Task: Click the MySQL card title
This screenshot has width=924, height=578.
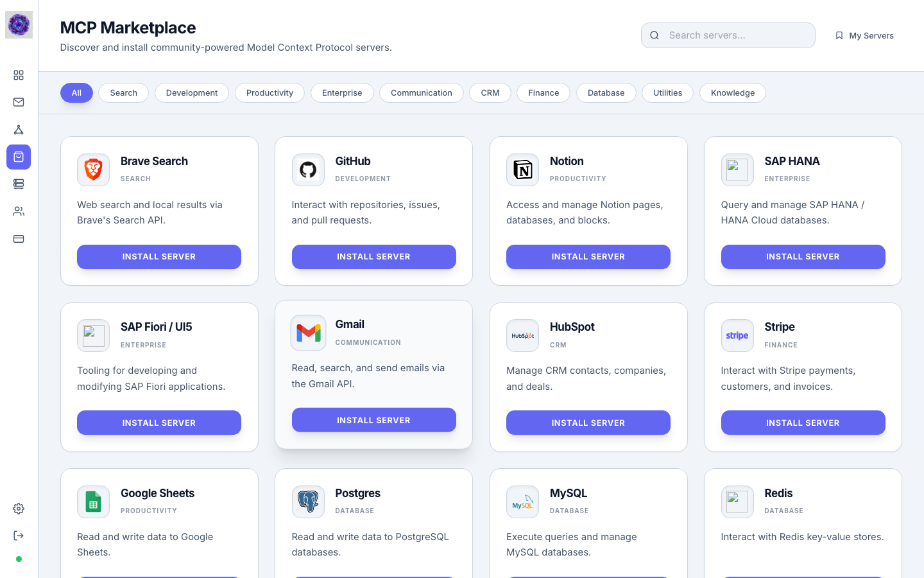Action: (x=569, y=493)
